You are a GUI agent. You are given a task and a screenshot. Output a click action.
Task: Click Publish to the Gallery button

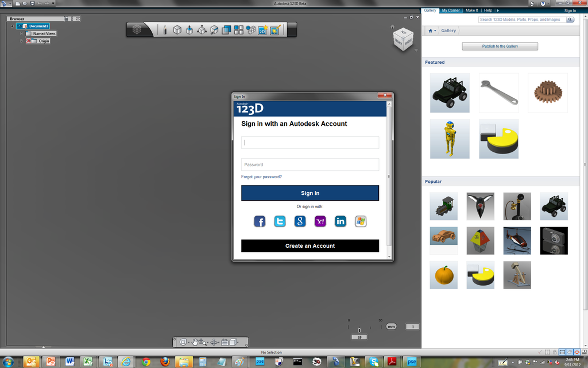(500, 46)
